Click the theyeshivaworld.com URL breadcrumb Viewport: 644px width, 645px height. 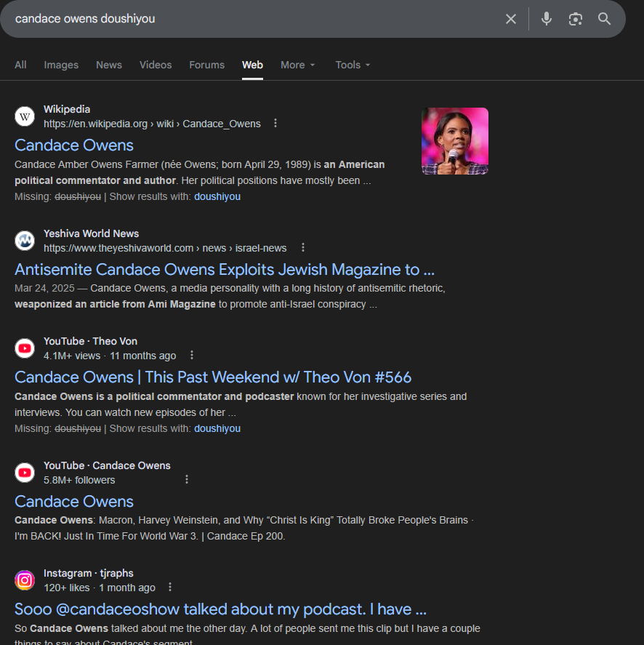pos(165,248)
